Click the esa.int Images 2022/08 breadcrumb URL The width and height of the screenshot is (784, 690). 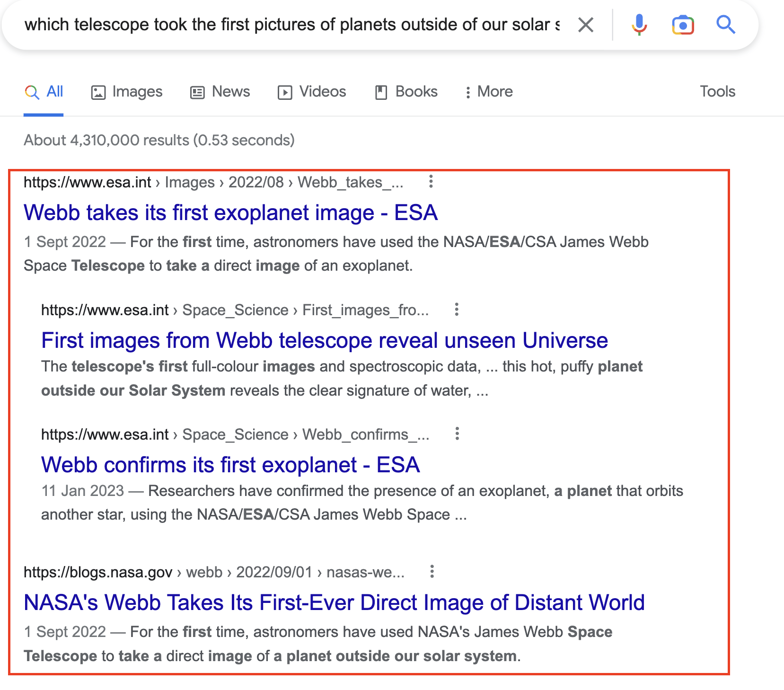point(213,182)
